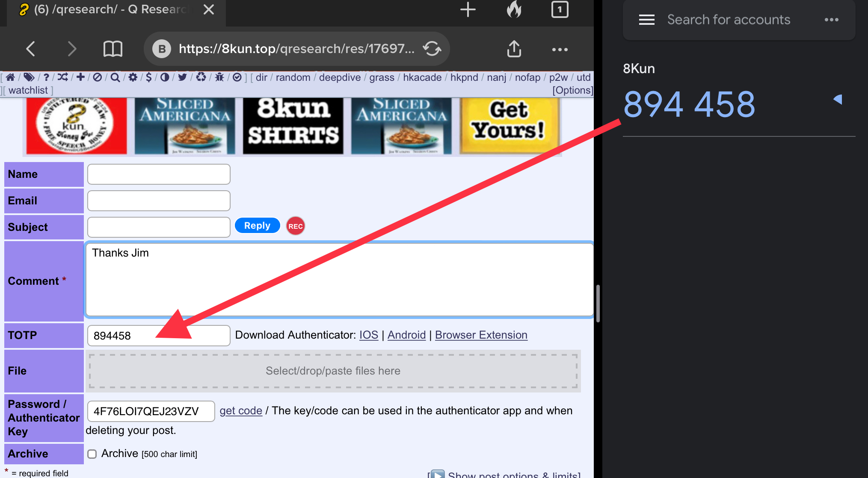
Task: Click the Subject input field
Action: [159, 227]
